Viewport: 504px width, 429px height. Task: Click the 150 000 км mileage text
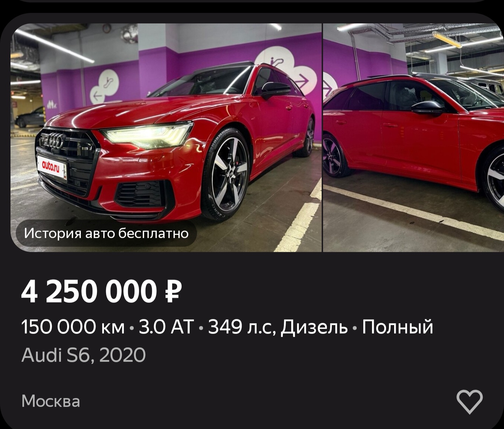point(73,327)
